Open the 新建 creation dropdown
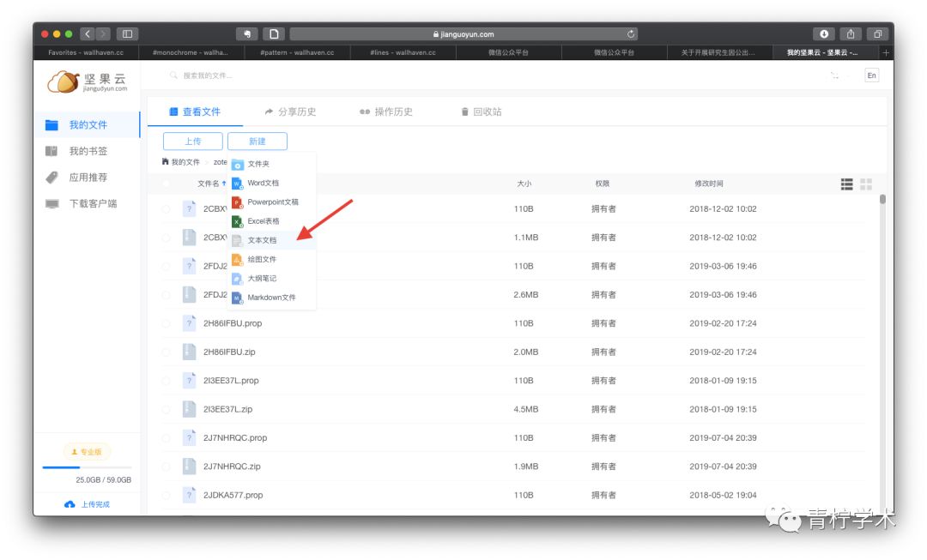This screenshot has height=560, width=927. point(258,141)
